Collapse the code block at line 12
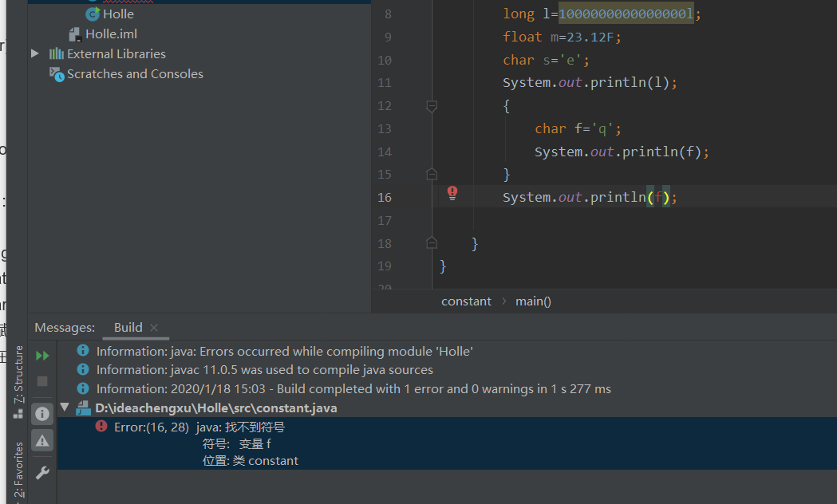Screen dimensions: 837x504 (x=432, y=106)
